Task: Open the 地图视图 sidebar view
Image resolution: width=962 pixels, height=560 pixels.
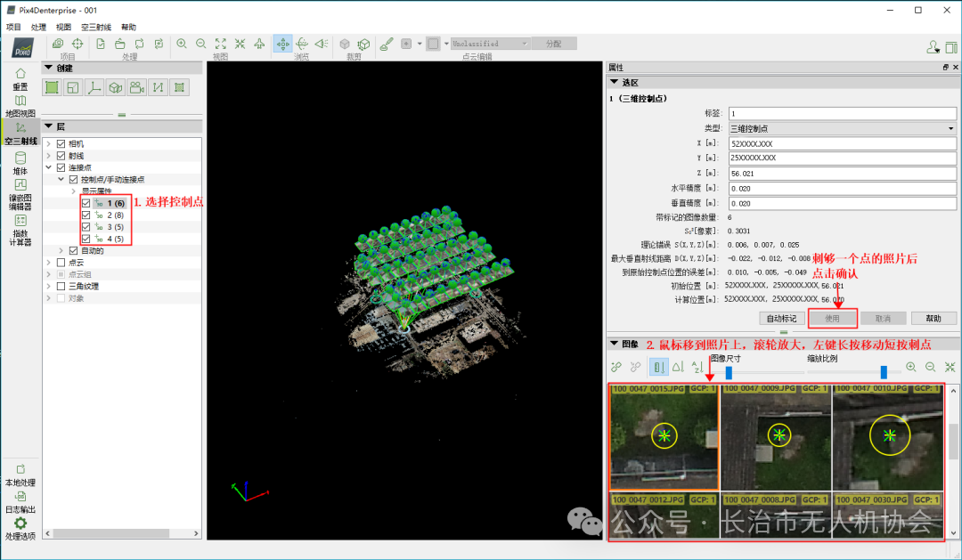Action: (x=20, y=106)
